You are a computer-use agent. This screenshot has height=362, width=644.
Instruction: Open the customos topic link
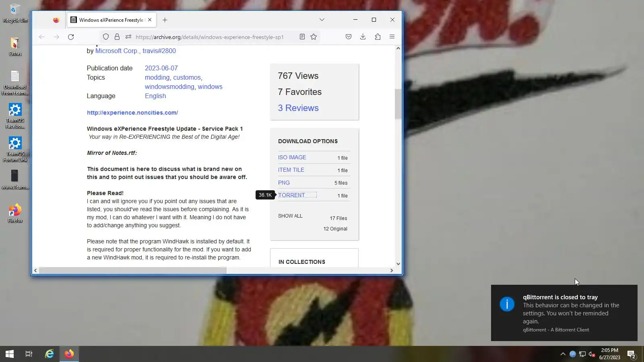point(187,78)
